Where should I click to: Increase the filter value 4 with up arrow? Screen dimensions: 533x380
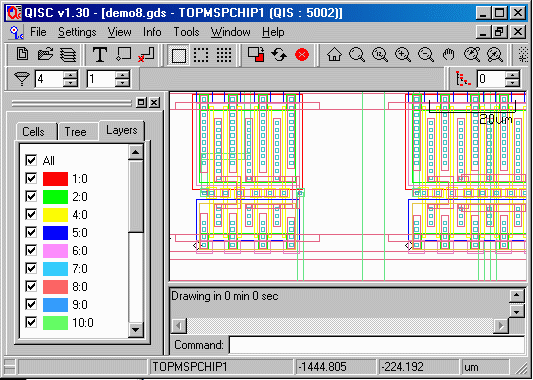tap(70, 75)
